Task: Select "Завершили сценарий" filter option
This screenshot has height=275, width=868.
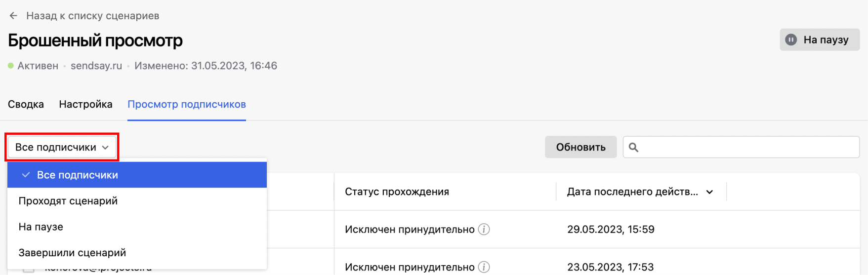Action: click(x=72, y=253)
